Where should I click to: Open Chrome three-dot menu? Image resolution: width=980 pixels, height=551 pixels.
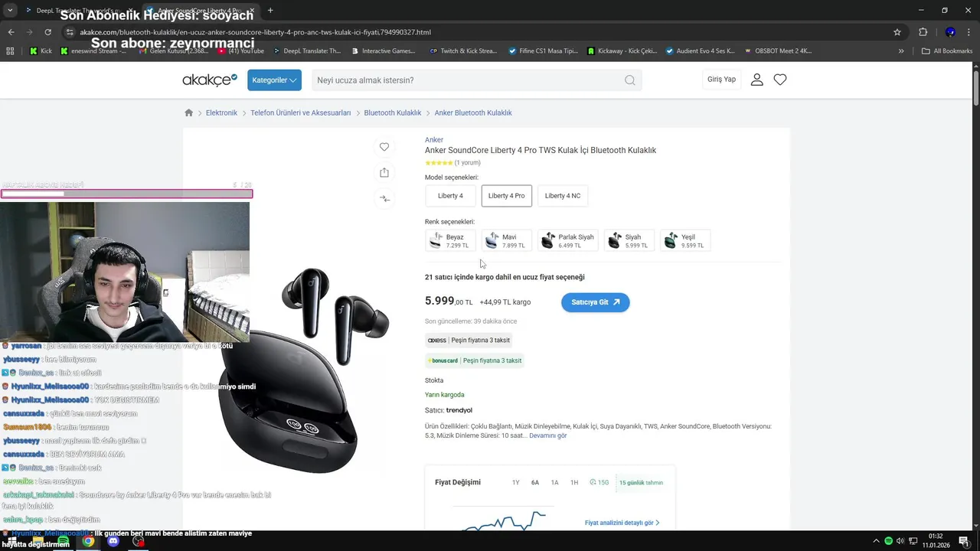pos(970,32)
